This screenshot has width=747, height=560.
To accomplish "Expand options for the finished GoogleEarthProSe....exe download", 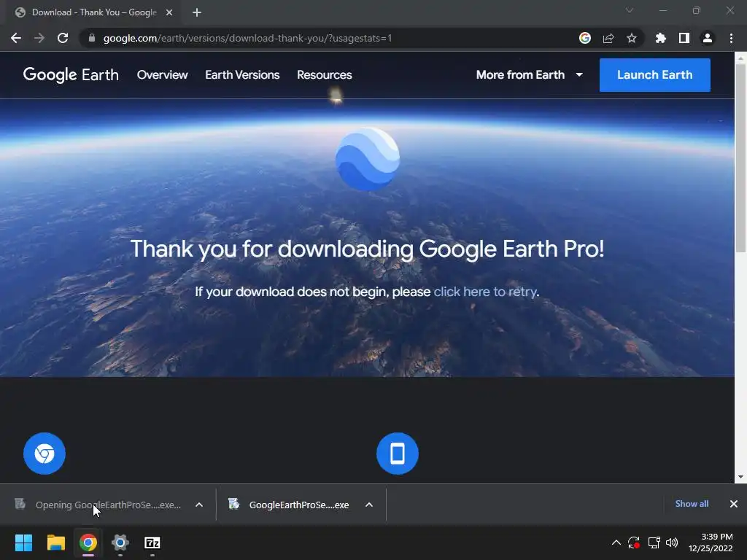I will click(368, 505).
